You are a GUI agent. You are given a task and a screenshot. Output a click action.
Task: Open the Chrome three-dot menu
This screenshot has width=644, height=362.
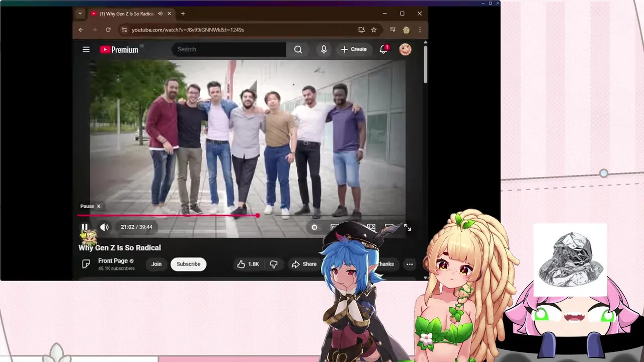420,30
